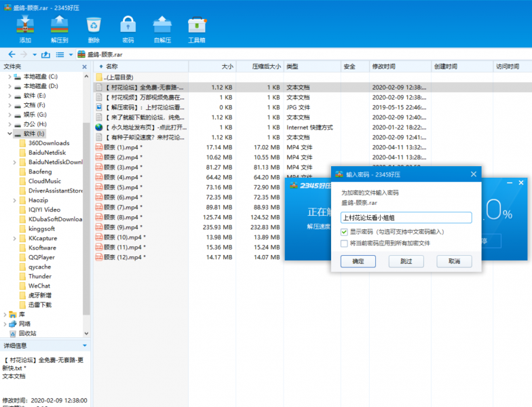Click the up-one-level folder icon
Screen dimensions: 532x407
tap(45, 54)
